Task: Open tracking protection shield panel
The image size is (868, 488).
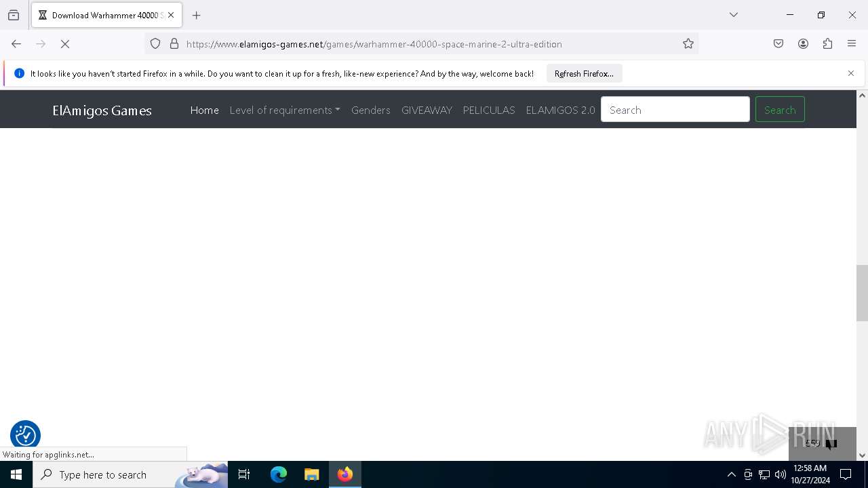Action: pyautogui.click(x=155, y=43)
